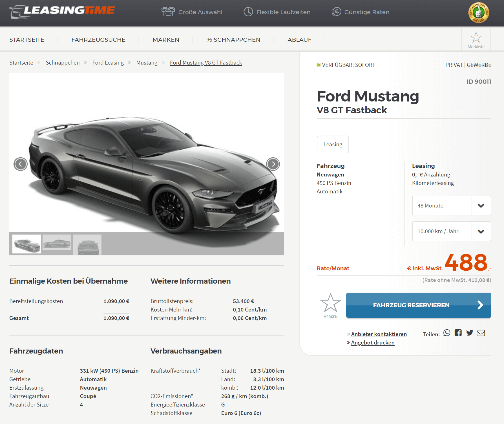The width and height of the screenshot is (504, 424).
Task: Select PRIVAT customer type
Action: (454, 65)
